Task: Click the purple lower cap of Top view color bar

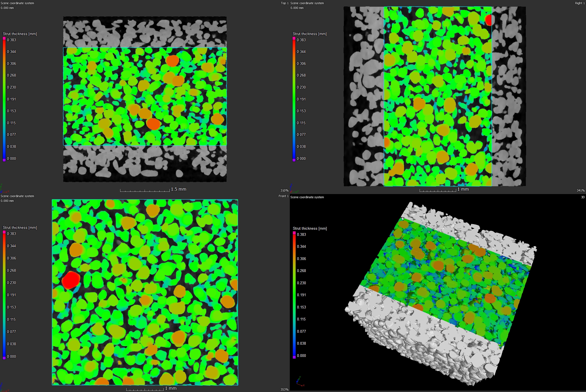Action: coord(4,160)
